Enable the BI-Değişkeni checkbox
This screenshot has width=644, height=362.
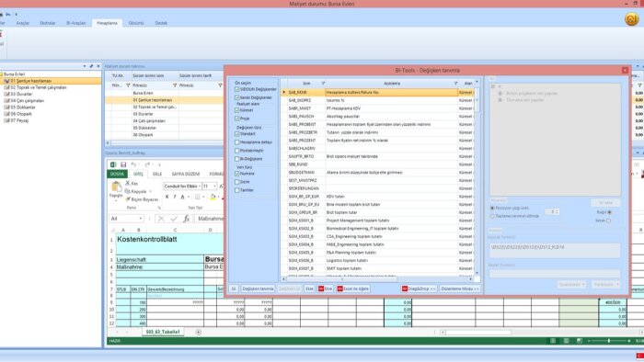point(237,159)
